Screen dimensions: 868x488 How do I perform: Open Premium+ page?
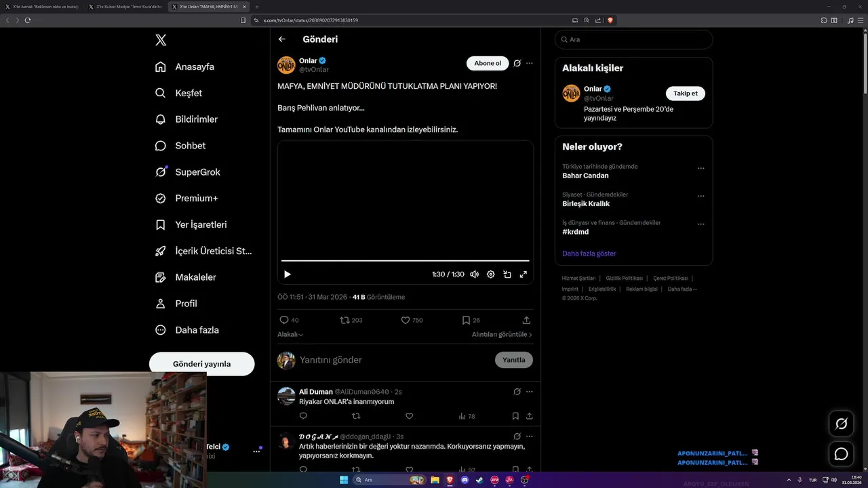tap(187, 199)
